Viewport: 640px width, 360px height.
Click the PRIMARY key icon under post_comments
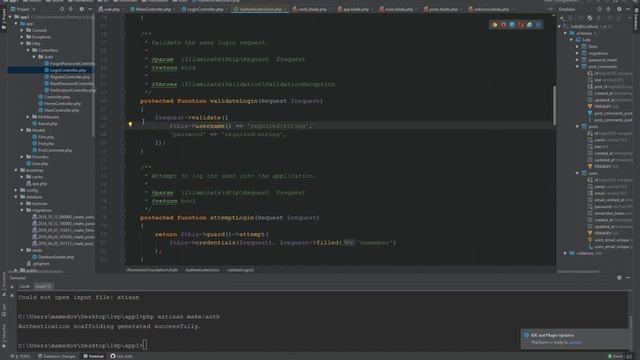(x=590, y=107)
